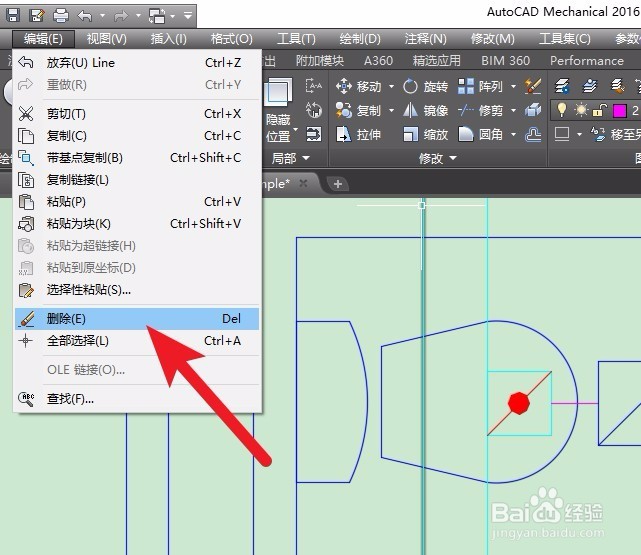Viewport: 641px width, 555px height.
Task: Open the 插入(I) menu
Action: coord(169,39)
